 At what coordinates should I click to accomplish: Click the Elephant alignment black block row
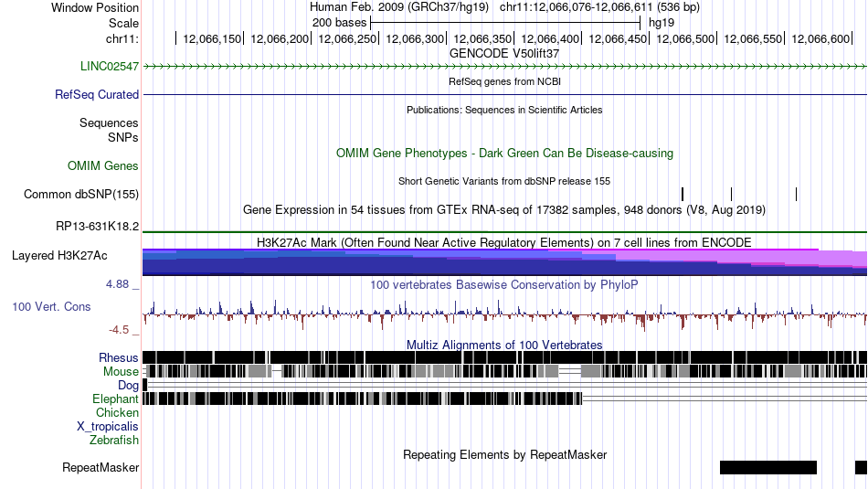click(363, 399)
